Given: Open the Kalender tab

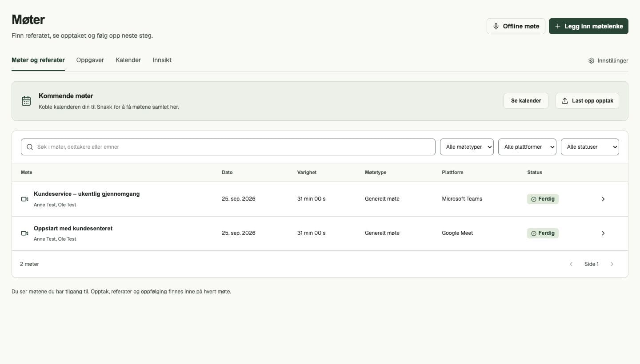Looking at the screenshot, I should 128,60.
